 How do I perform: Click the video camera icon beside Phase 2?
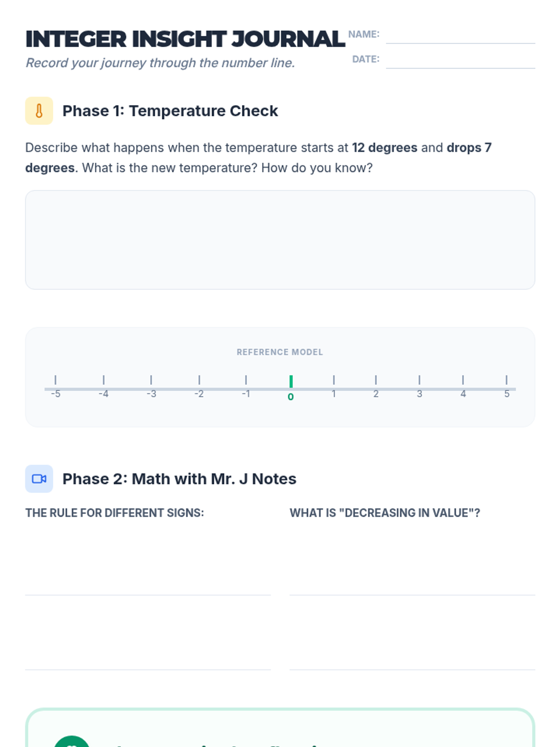coord(39,479)
